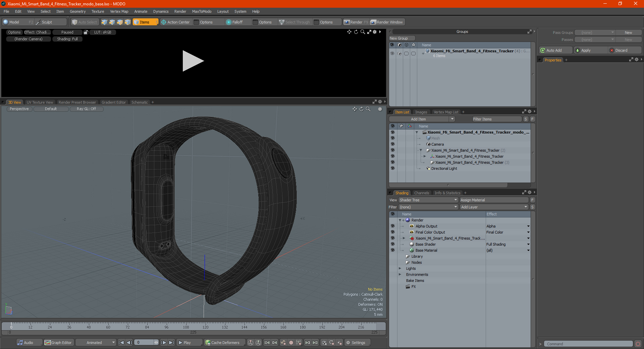644x349 pixels.
Task: Open the Action Center
Action: pos(175,22)
